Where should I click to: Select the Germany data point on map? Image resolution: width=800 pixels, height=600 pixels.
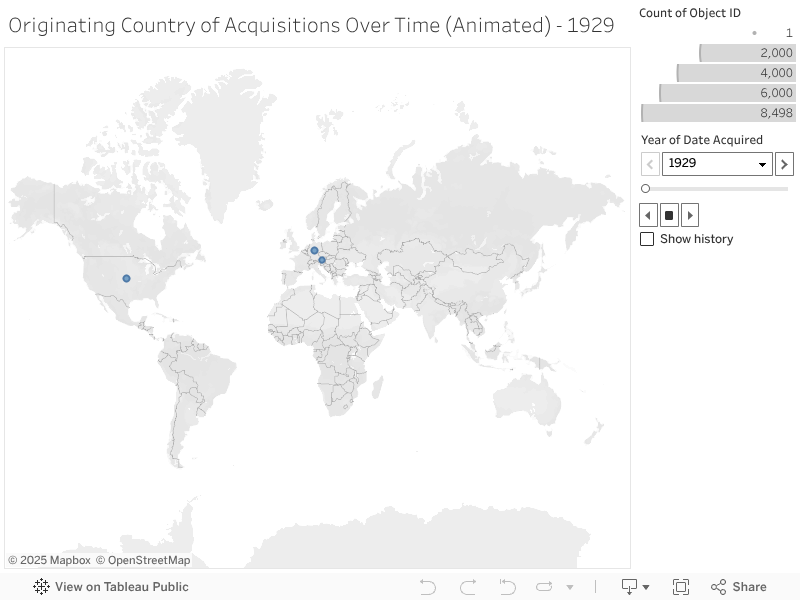[314, 251]
